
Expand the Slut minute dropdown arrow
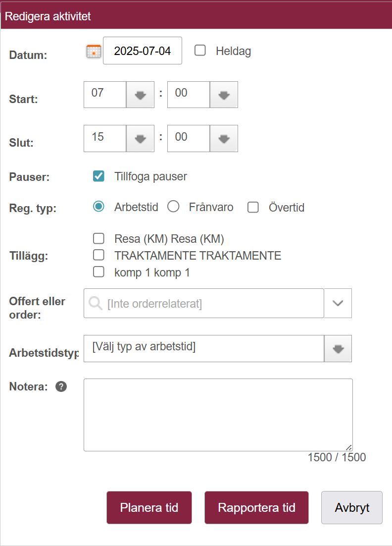[x=224, y=139]
